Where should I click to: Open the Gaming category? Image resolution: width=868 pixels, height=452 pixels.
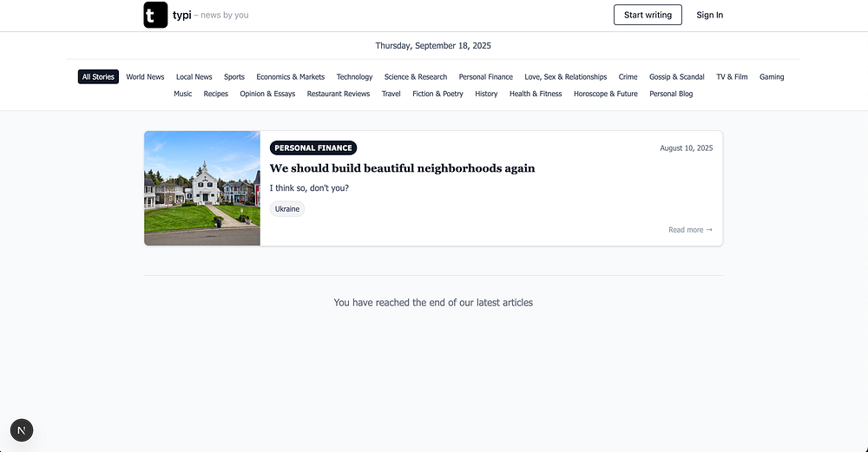point(772,77)
